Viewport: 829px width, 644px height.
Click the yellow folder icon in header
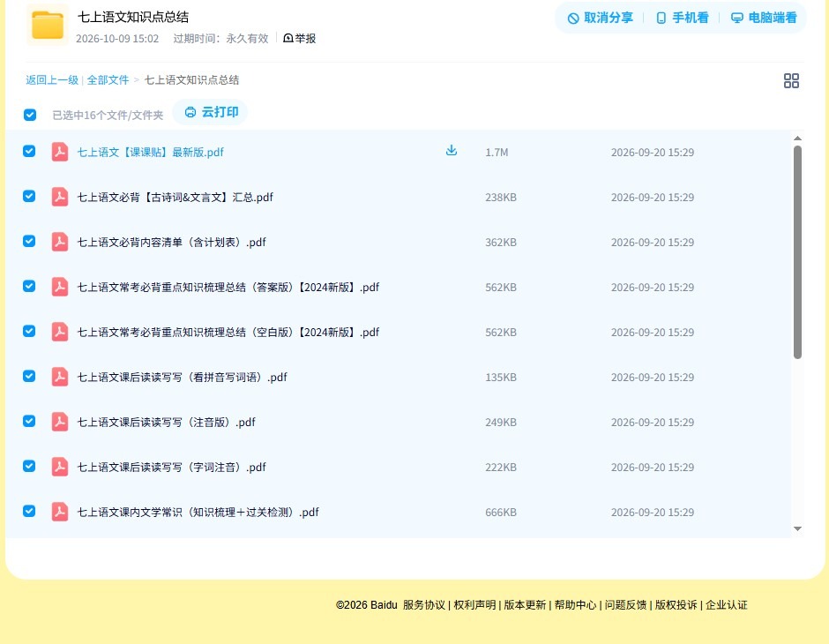47,25
